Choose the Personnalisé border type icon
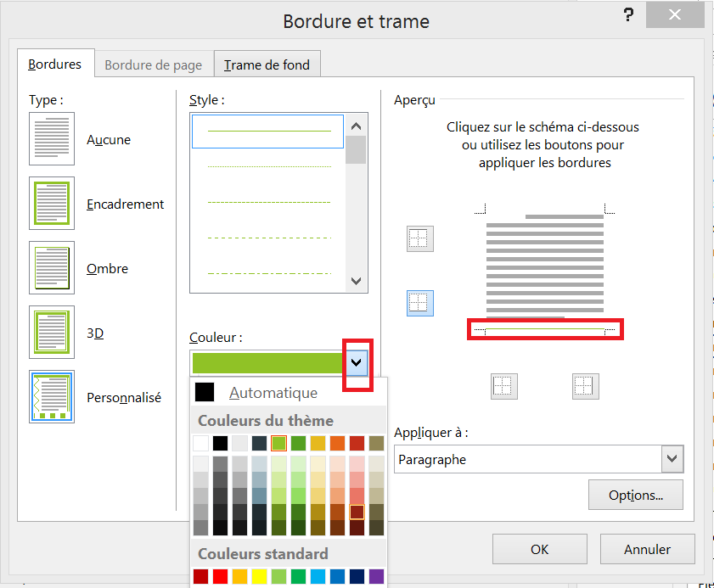The image size is (714, 588). click(x=52, y=397)
